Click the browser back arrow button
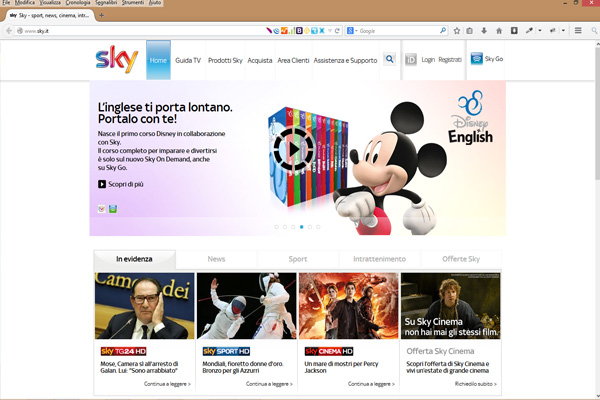The height and width of the screenshot is (400, 600). pos(9,31)
